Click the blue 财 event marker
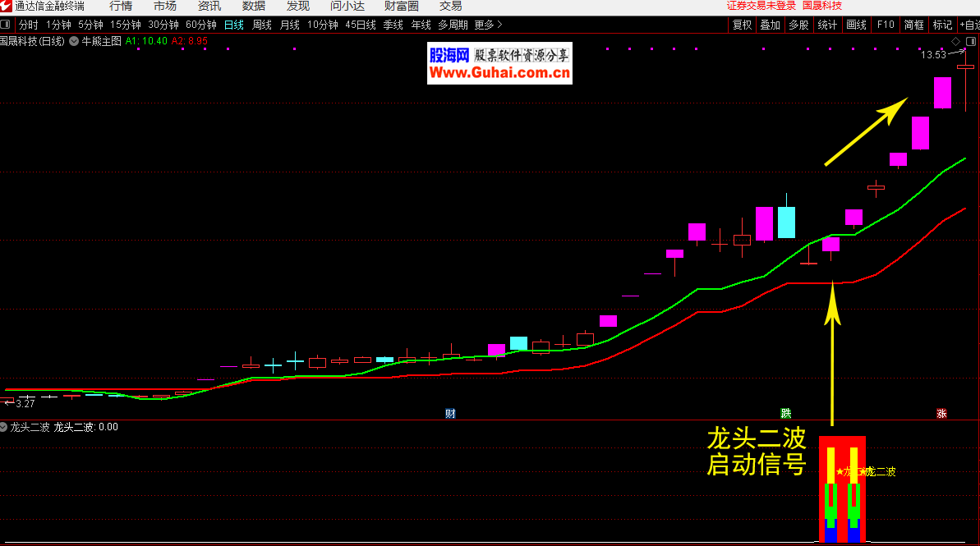The height and width of the screenshot is (546, 980). point(450,413)
